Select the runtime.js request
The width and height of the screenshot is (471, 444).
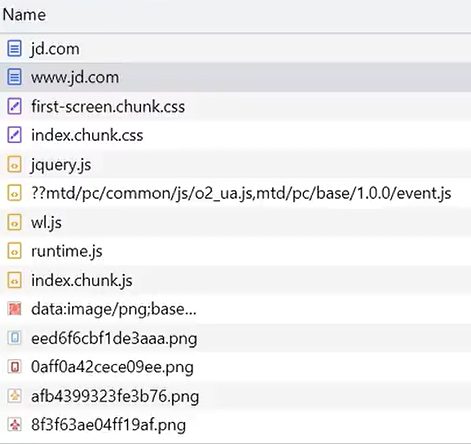point(235,251)
